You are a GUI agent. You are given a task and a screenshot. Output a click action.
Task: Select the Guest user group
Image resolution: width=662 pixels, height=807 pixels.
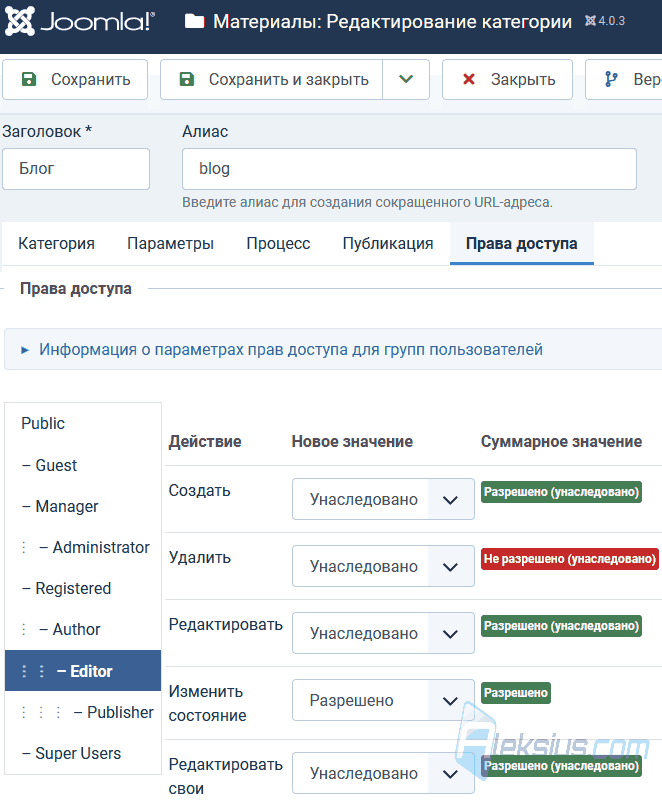click(x=83, y=465)
